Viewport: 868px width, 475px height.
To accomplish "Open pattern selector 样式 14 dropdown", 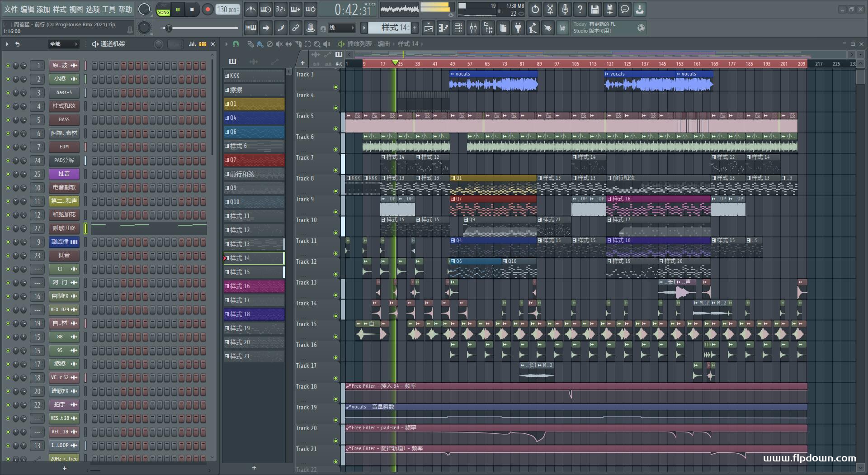I will point(389,28).
